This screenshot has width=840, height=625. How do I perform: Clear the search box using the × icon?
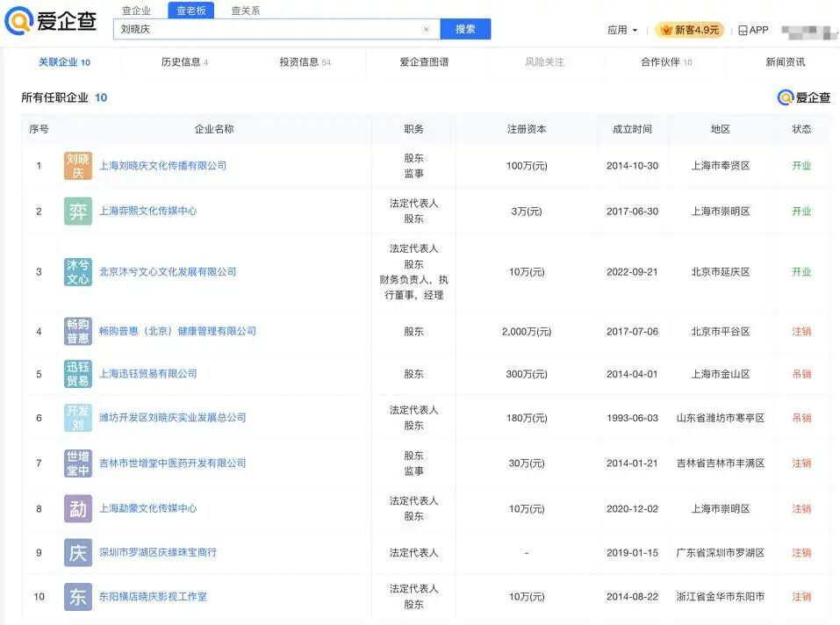click(427, 29)
